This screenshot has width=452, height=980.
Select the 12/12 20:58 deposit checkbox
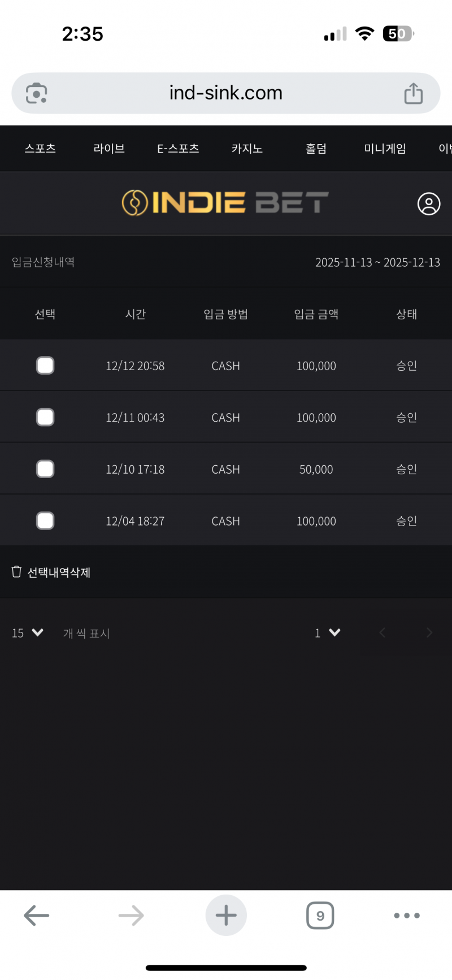coord(45,366)
